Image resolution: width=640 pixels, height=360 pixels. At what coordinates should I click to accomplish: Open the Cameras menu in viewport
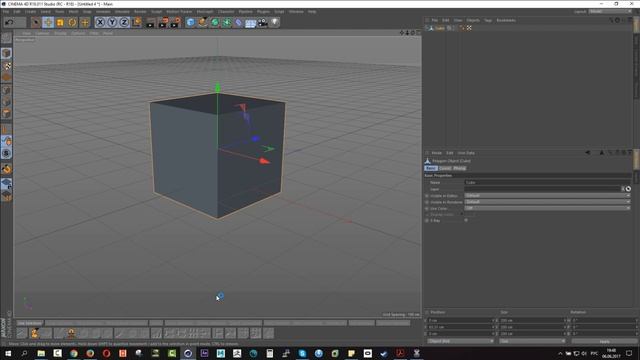click(42, 33)
